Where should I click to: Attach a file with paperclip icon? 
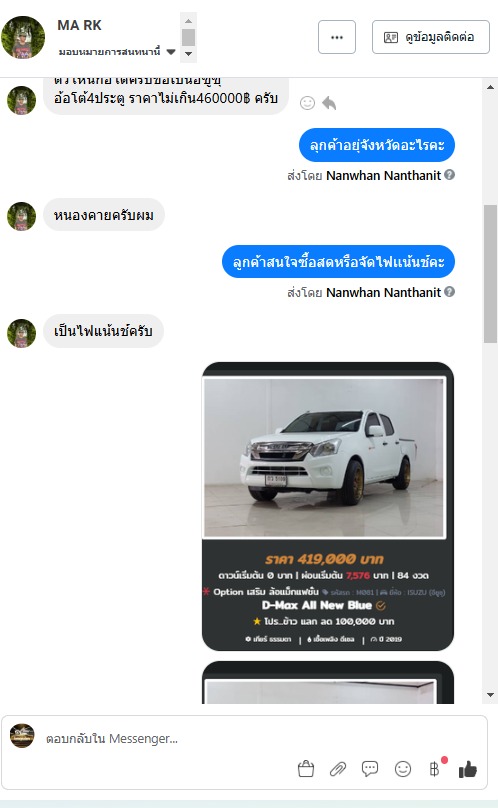coord(338,769)
